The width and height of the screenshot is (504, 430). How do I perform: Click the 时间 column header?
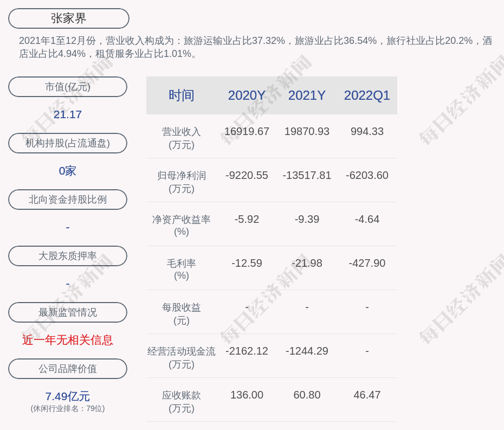[182, 95]
